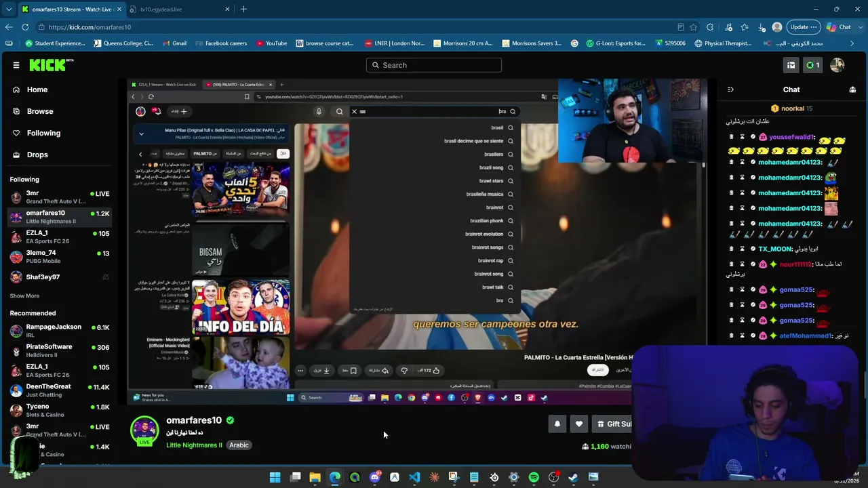The image size is (868, 488).
Task: Go back in the browser
Action: pos(9,27)
